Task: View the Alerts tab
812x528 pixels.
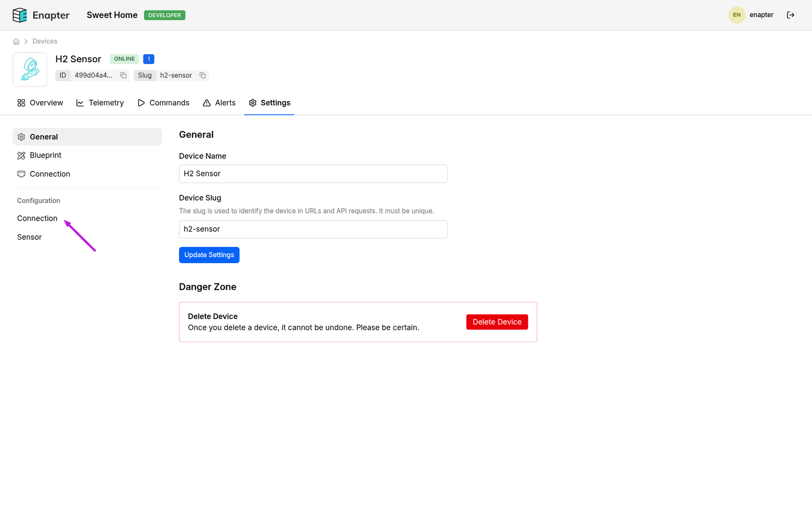Action: click(219, 103)
